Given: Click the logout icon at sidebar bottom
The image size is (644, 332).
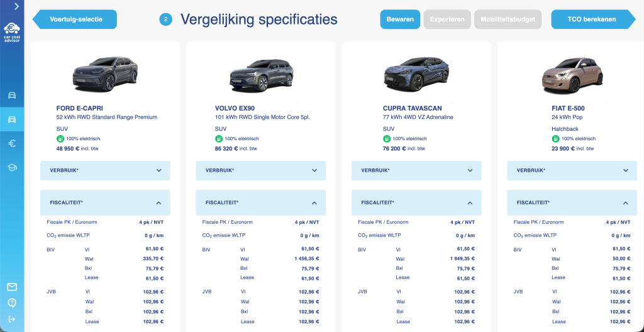Looking at the screenshot, I should (12, 319).
